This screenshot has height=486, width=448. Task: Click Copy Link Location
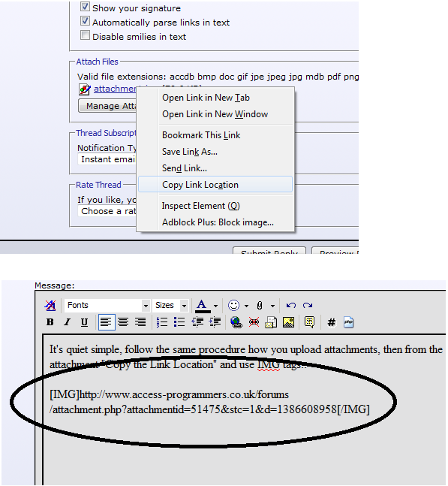[215, 185]
